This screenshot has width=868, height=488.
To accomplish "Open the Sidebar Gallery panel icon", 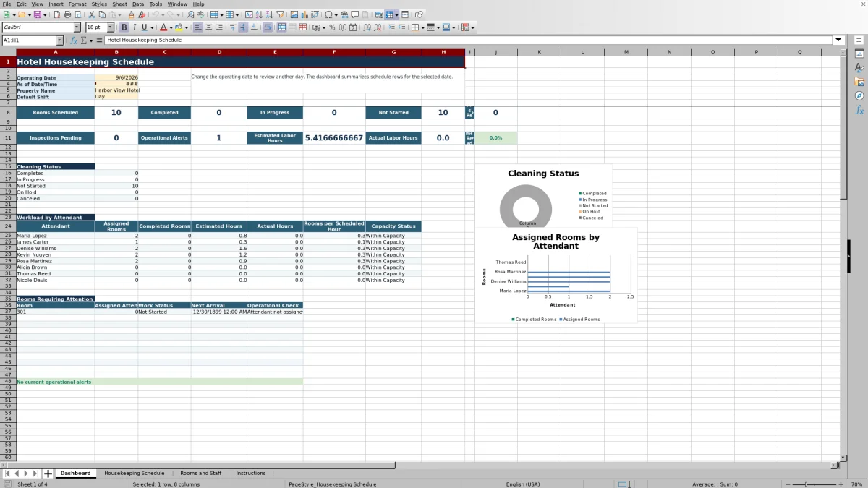I will [x=859, y=82].
